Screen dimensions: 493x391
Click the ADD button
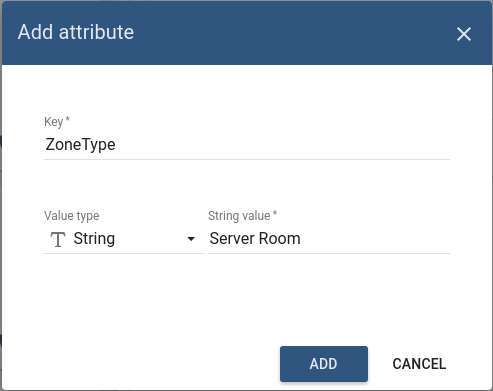(x=324, y=364)
